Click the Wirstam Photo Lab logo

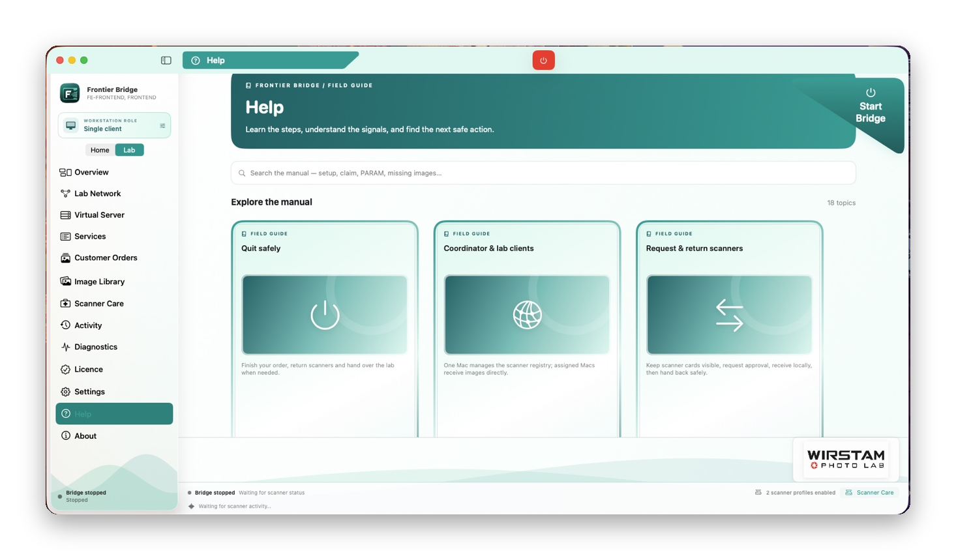pos(846,459)
